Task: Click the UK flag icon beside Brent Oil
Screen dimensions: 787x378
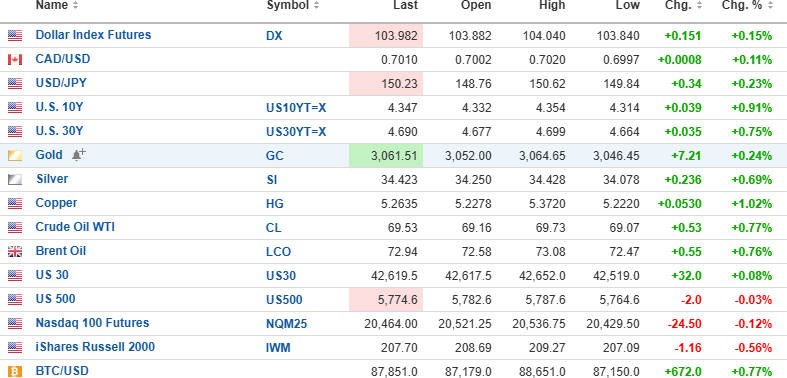Action: [x=15, y=251]
